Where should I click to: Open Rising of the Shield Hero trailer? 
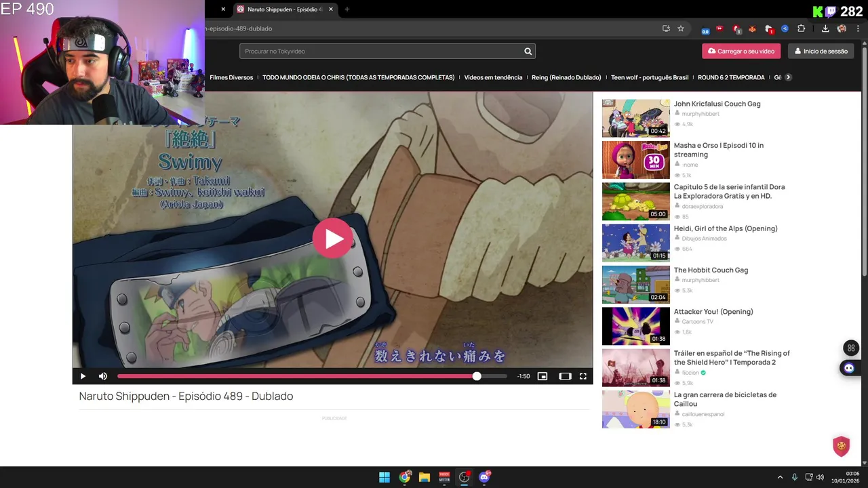[732, 358]
